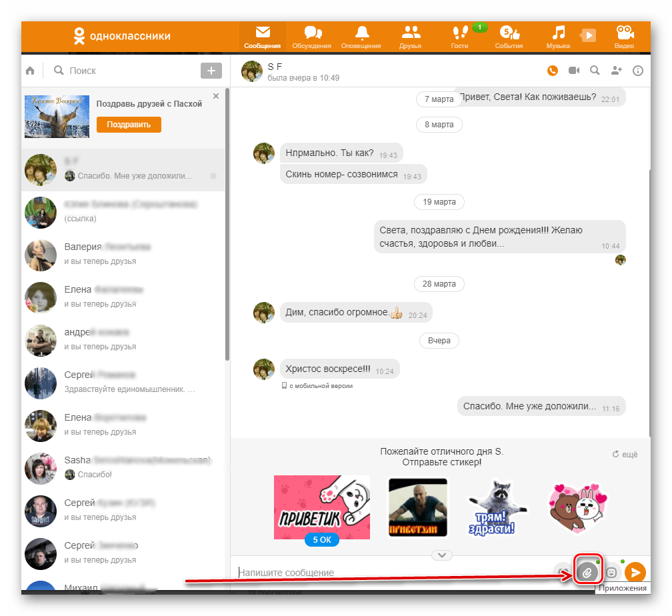Click Валерия's avatar in chat list
672x616 pixels.
[41, 255]
